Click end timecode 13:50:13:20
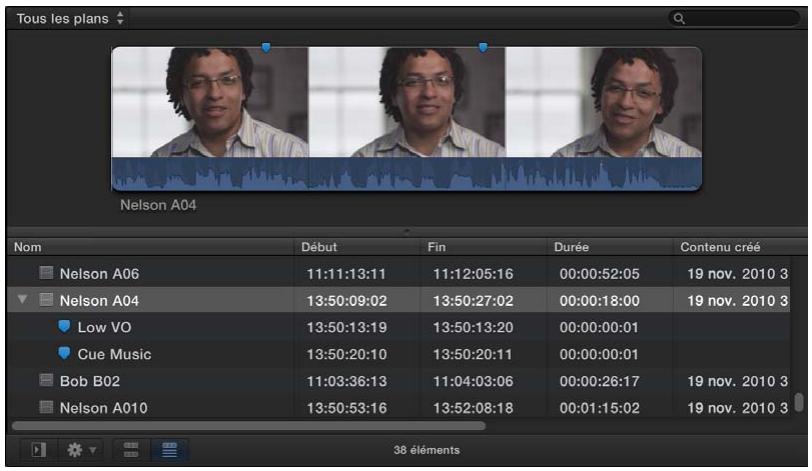The image size is (812, 471). [x=473, y=328]
